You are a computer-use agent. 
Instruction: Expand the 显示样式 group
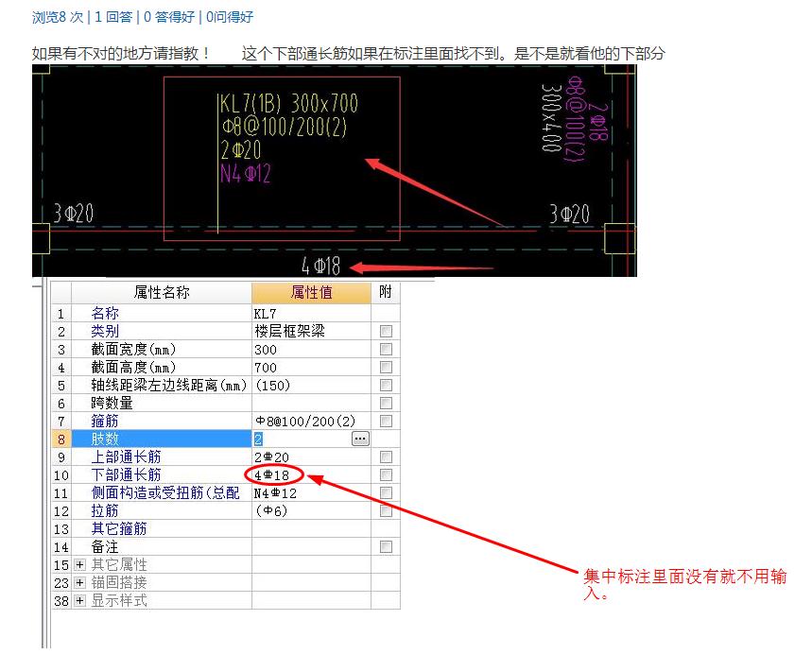pyautogui.click(x=79, y=600)
